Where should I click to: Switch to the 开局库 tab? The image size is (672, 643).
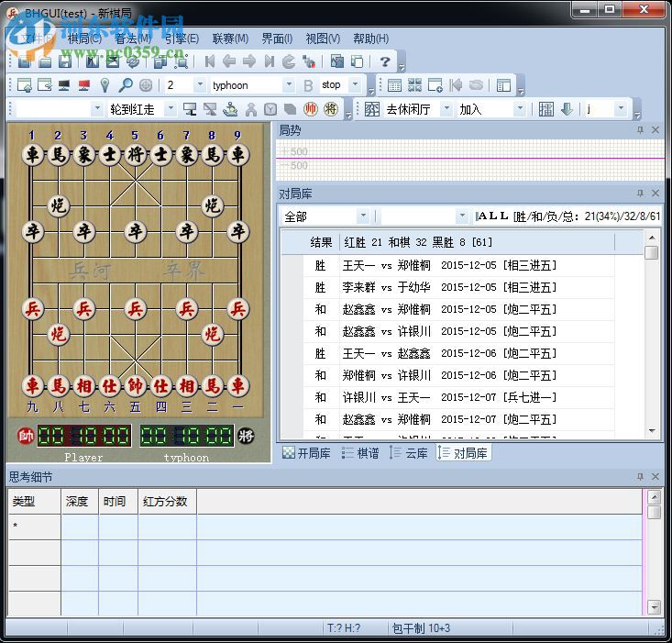click(x=307, y=453)
